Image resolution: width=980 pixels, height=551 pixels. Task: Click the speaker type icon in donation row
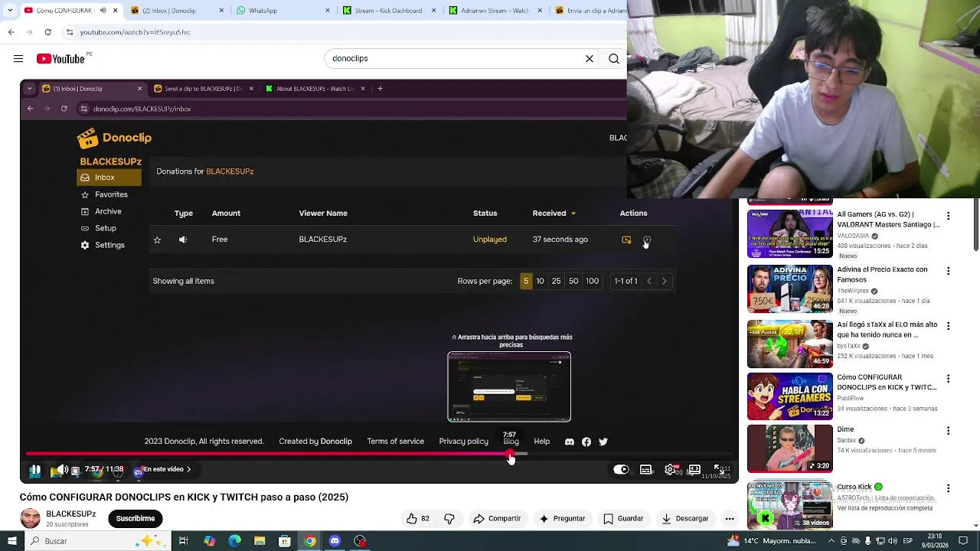pos(183,240)
